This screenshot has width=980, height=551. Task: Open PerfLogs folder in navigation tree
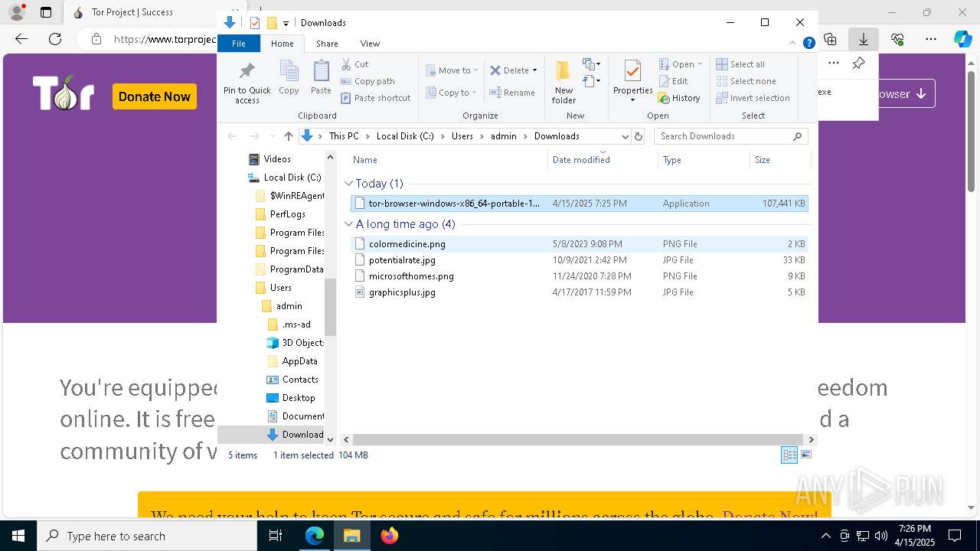(x=287, y=214)
